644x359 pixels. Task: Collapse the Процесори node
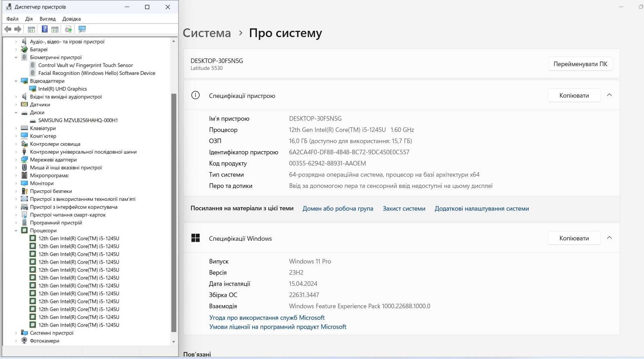pyautogui.click(x=16, y=231)
